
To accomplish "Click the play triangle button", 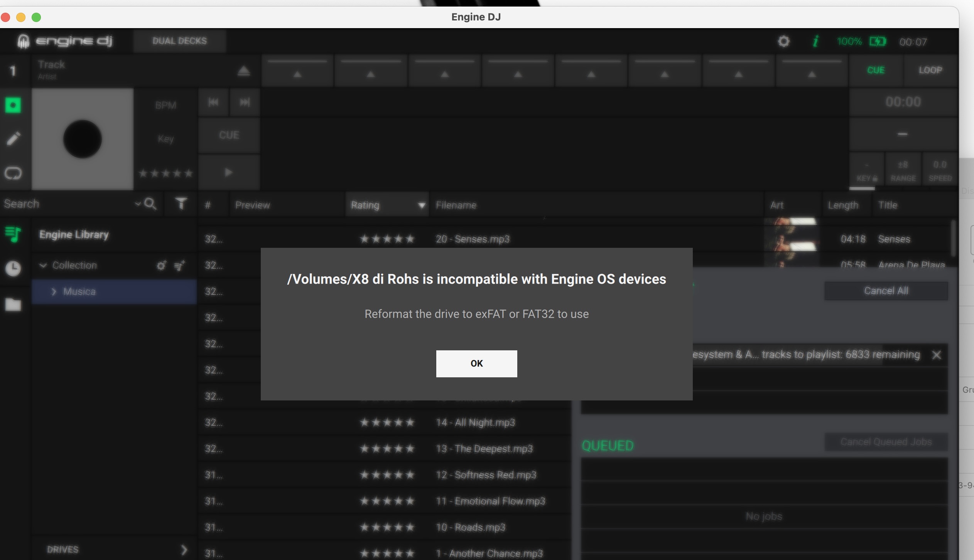I will (229, 172).
